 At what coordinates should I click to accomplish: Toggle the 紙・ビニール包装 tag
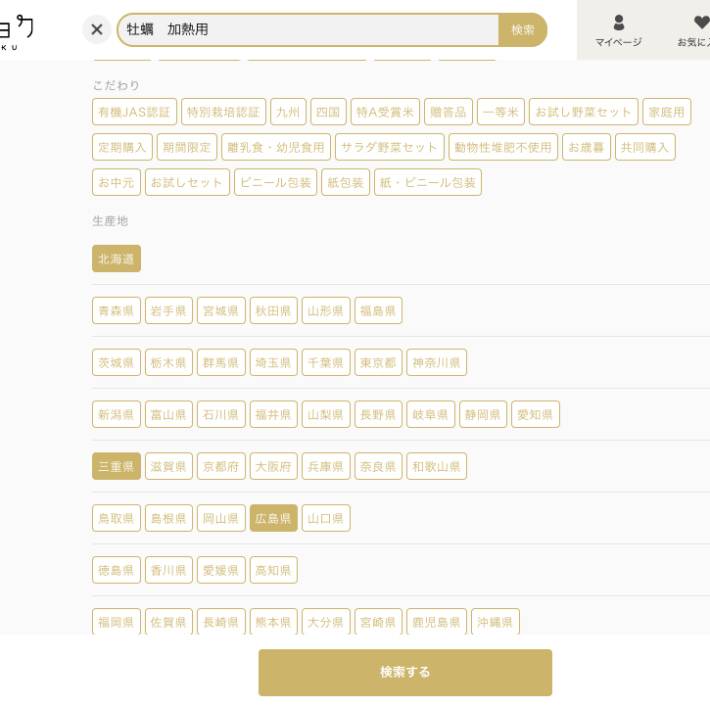click(x=428, y=182)
